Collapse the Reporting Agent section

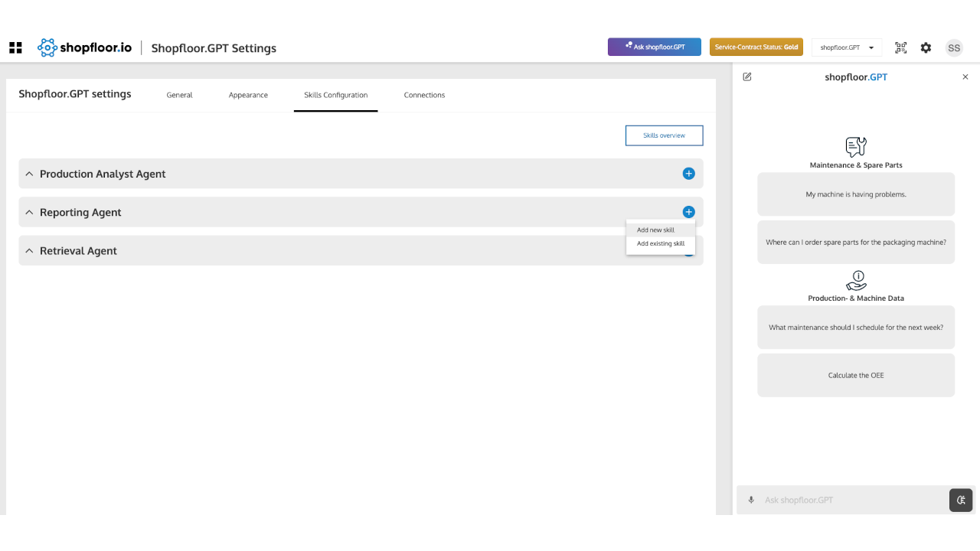click(x=29, y=212)
